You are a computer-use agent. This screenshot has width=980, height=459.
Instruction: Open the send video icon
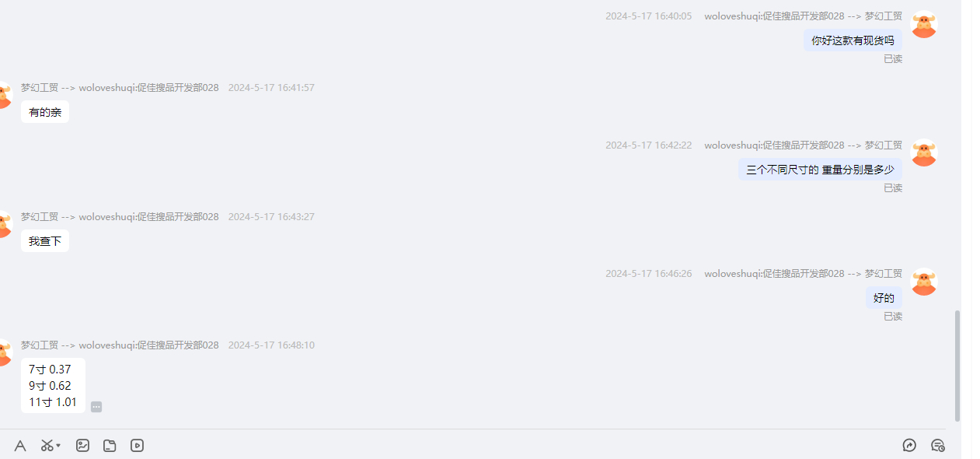[137, 446]
